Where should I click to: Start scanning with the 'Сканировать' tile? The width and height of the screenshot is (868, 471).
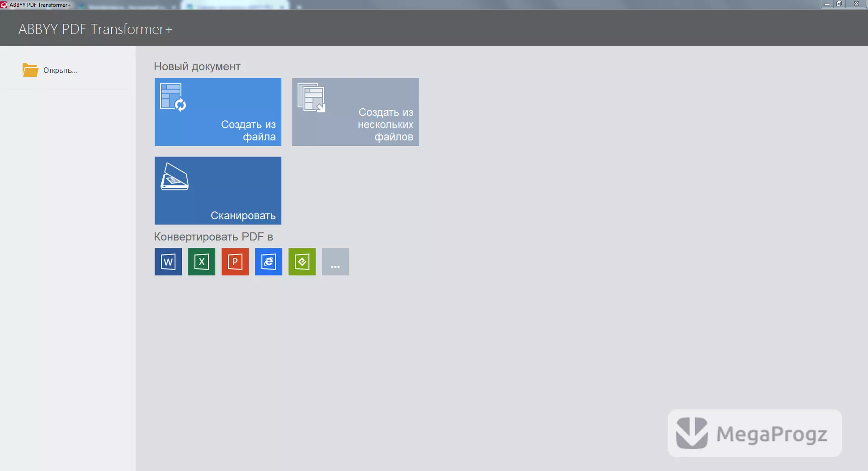218,190
